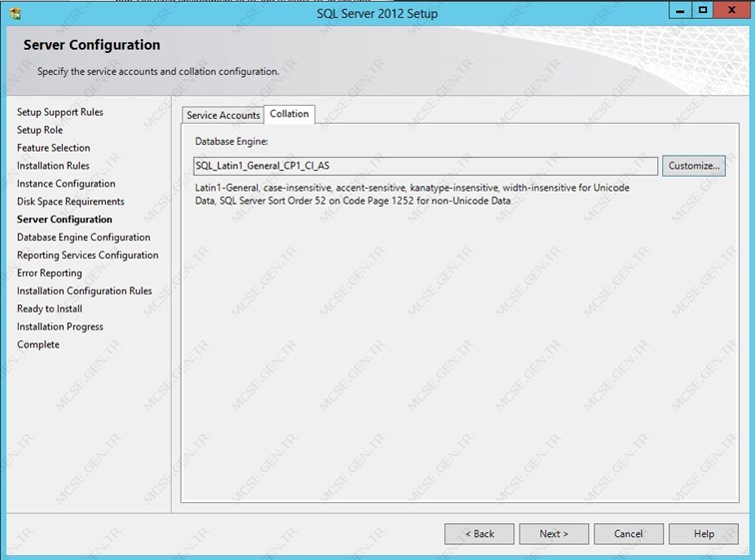Screen dimensions: 755x560
Task: Select Error Reporting step
Action: (x=50, y=274)
